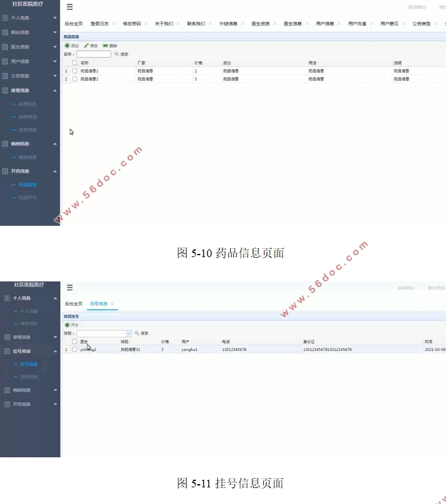Toggle sidebar menu icon above 药品信息 table
446x504 pixels.
pos(70,7)
